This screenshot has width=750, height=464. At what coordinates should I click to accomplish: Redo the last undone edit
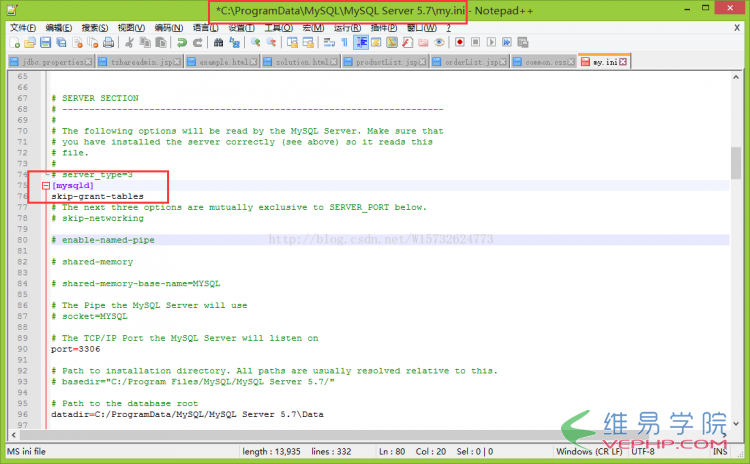click(x=198, y=43)
